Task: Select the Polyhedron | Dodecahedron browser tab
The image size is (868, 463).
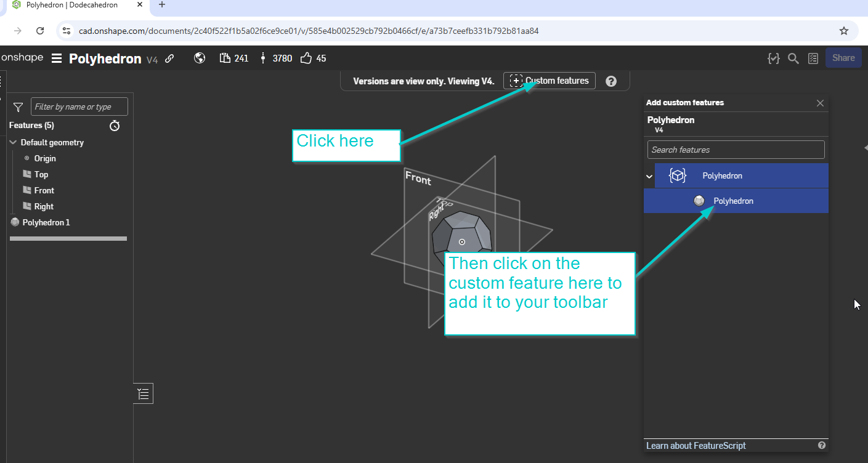Action: click(73, 5)
